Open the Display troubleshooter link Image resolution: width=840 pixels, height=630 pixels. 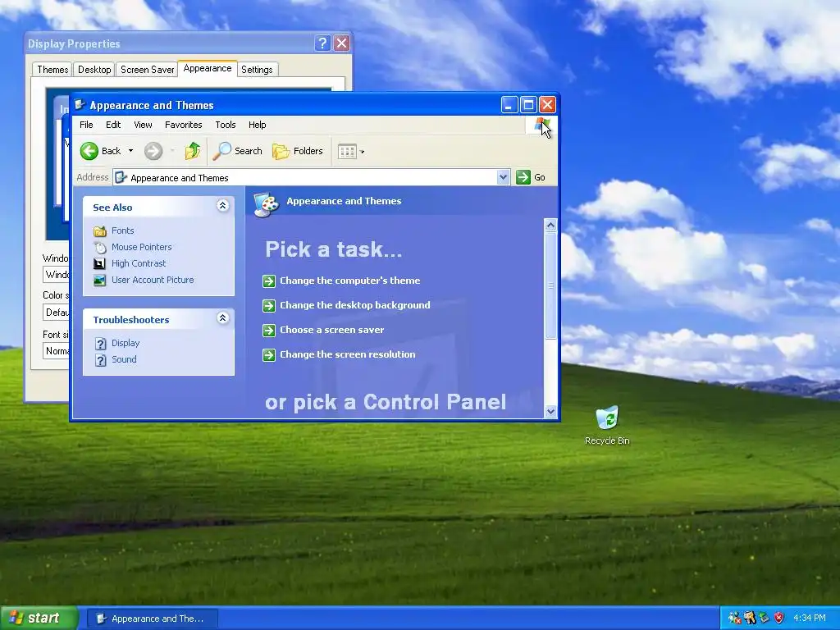(126, 343)
